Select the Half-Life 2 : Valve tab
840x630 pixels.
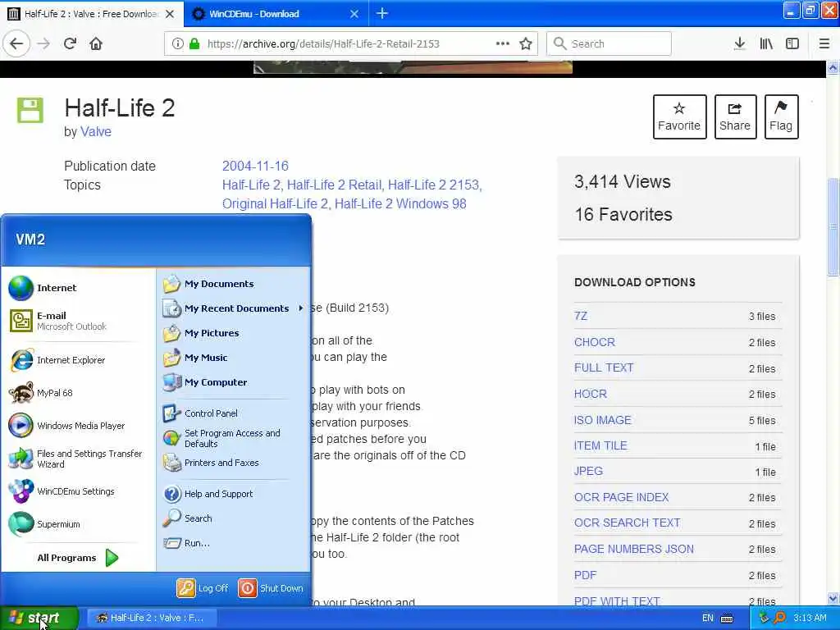92,14
